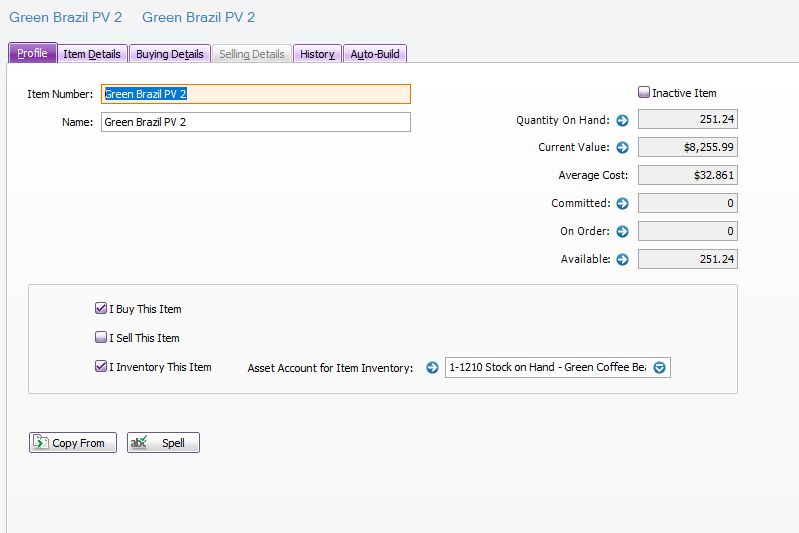This screenshot has width=799, height=533.
Task: Uncheck I Buy This Item
Action: (x=101, y=310)
